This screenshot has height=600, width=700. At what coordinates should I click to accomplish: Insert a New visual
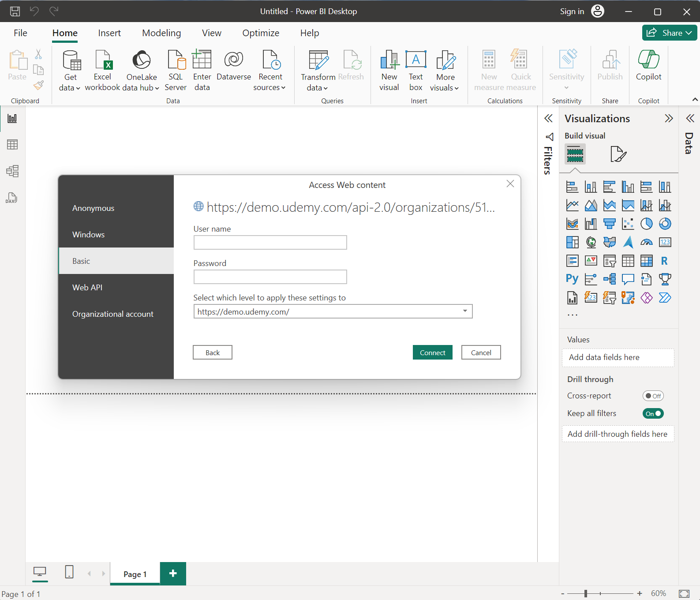389,71
